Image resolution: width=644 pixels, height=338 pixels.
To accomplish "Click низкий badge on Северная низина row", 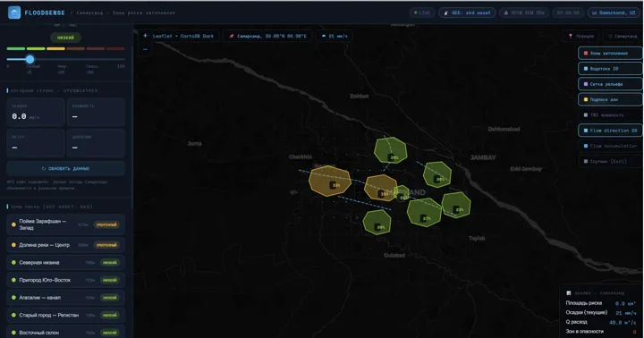I will (x=110, y=262).
